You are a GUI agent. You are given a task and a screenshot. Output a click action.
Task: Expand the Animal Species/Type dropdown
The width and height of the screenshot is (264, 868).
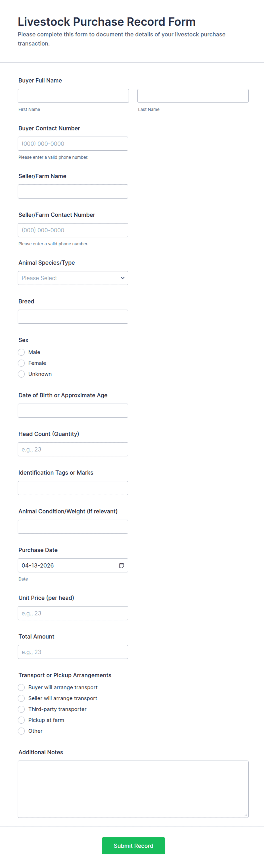coord(73,278)
